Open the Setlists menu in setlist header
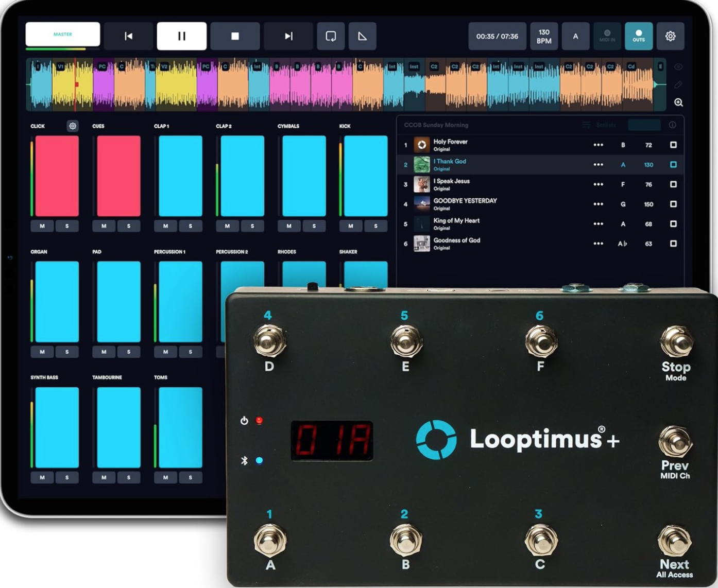This screenshot has height=588, width=718. click(x=599, y=125)
